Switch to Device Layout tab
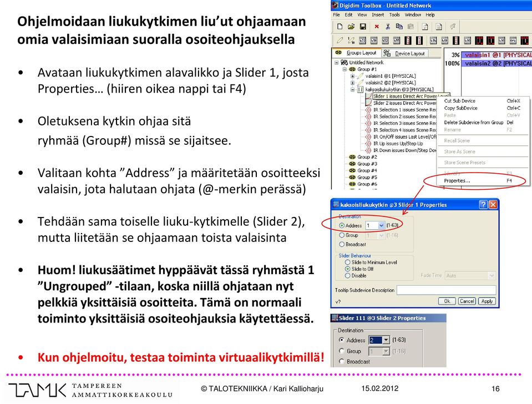 click(406, 53)
